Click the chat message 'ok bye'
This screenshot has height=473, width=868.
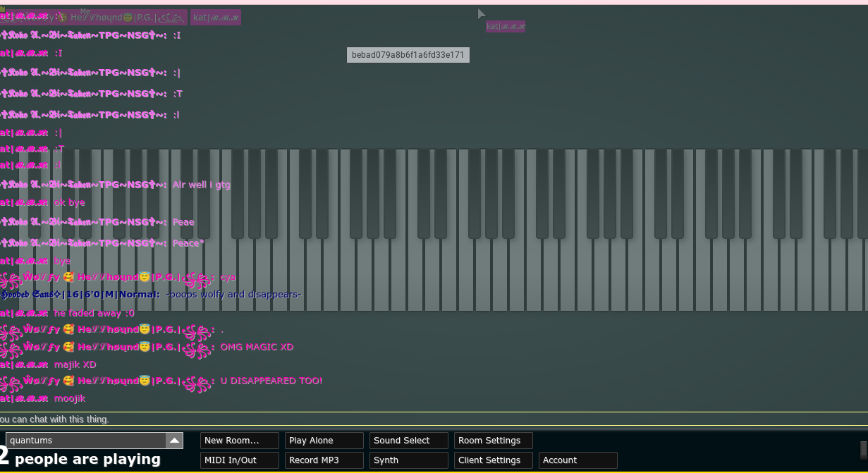pos(69,202)
